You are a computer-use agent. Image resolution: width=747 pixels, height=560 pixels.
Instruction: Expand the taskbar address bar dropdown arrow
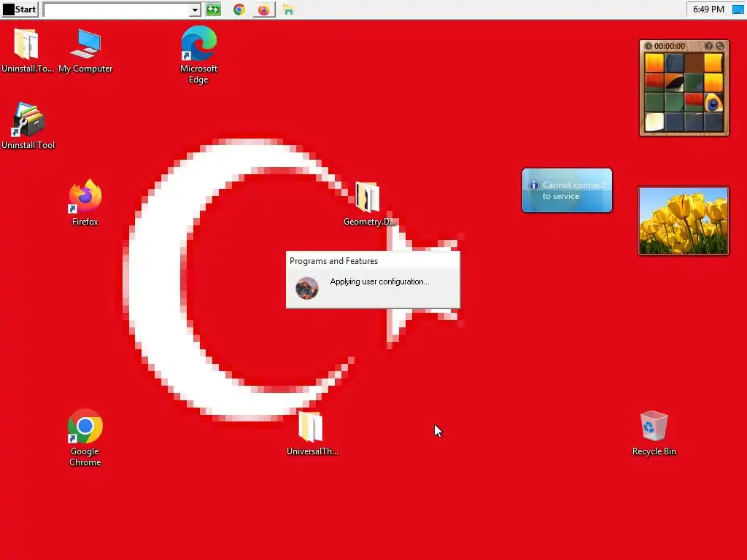pos(194,9)
